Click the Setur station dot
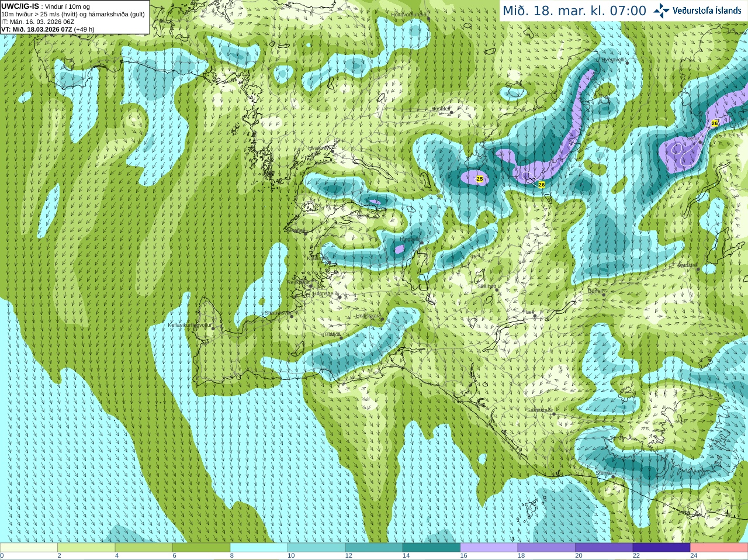Viewport: 748px width, 560px height. click(x=700, y=142)
